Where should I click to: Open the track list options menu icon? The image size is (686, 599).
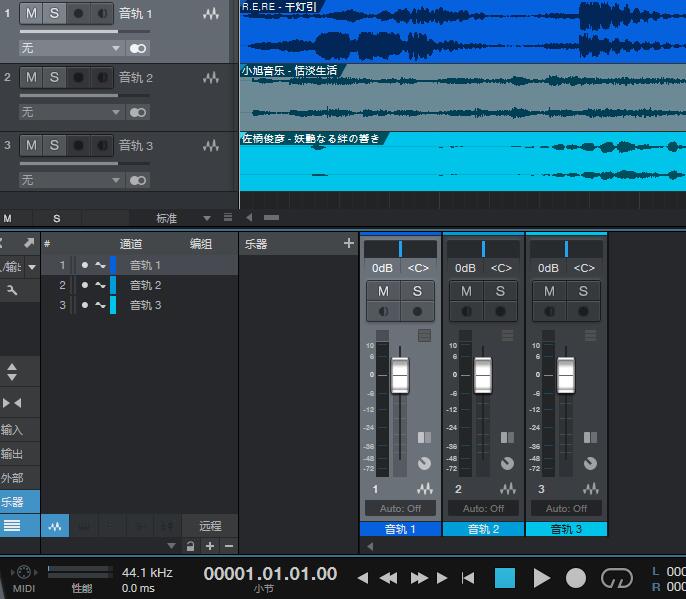[x=228, y=217]
